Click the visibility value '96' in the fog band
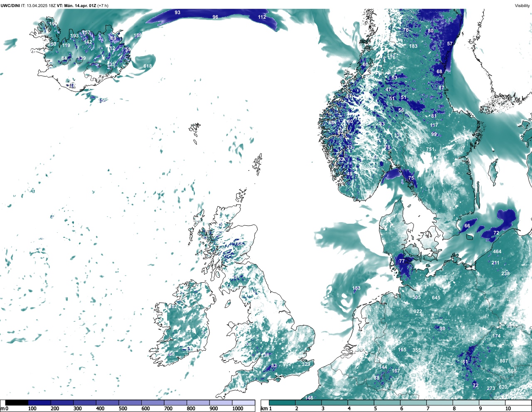 point(215,17)
